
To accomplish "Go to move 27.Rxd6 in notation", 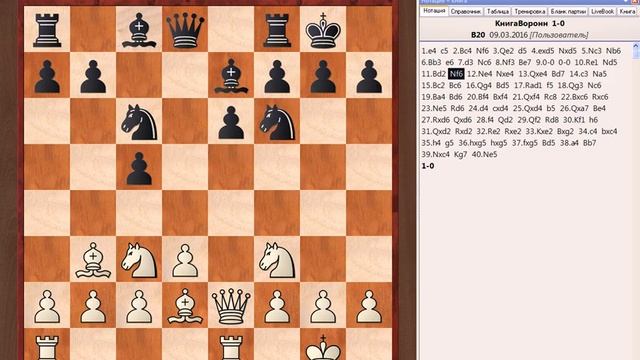I will pos(436,120).
